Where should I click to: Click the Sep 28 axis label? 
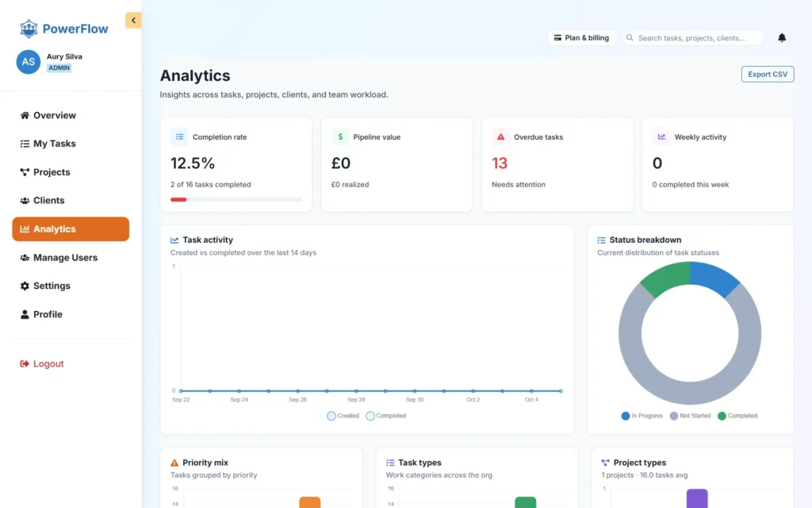[356, 400]
